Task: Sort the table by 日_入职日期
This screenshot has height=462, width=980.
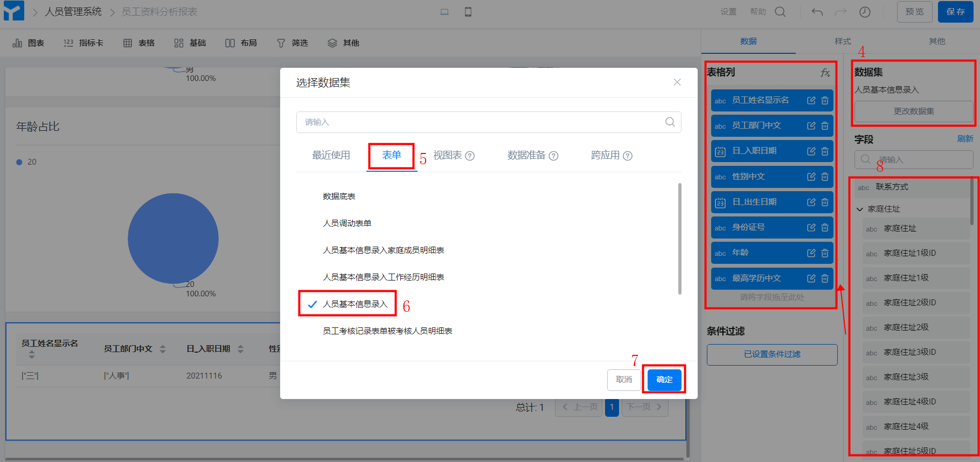Action: pyautogui.click(x=240, y=349)
